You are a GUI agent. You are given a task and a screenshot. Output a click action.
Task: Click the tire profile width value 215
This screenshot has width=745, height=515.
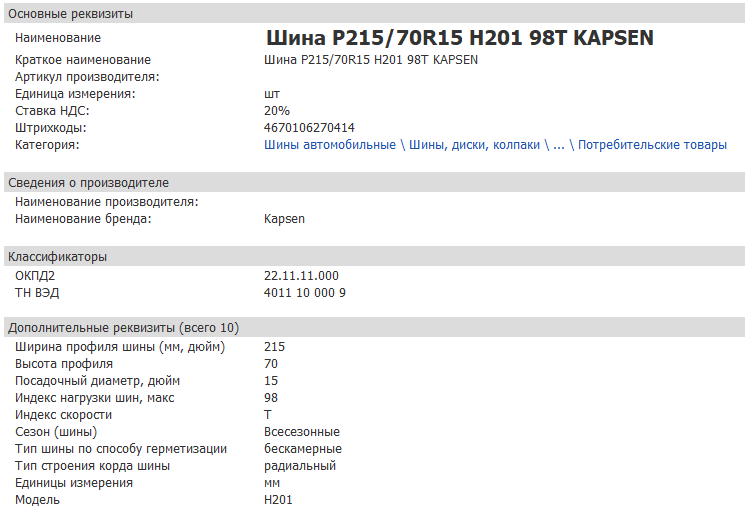(274, 347)
